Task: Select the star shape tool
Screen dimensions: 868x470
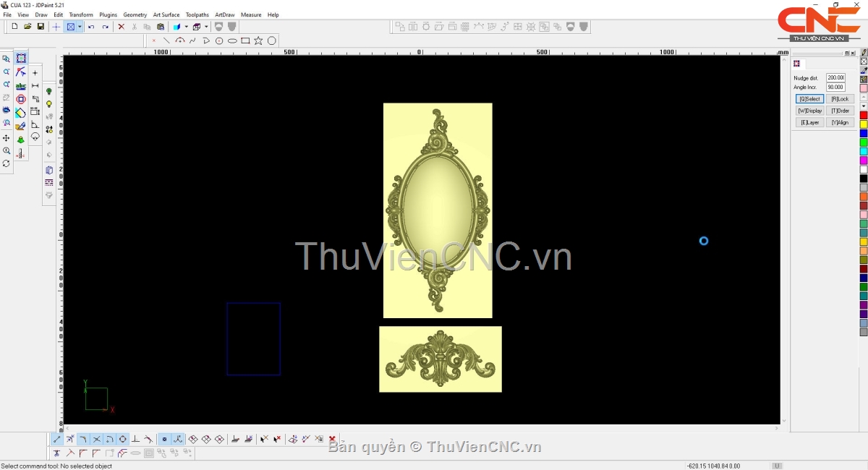Action: click(258, 40)
